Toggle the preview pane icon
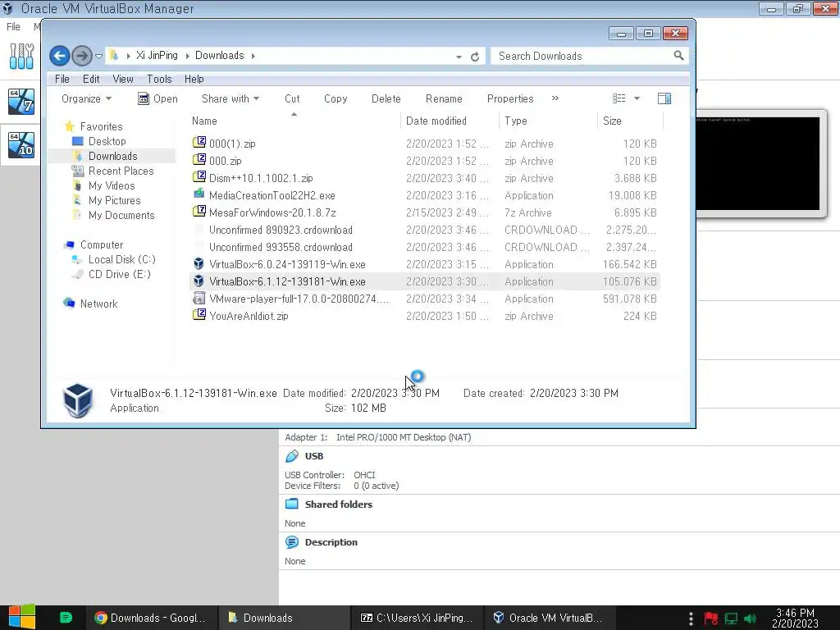 (664, 98)
